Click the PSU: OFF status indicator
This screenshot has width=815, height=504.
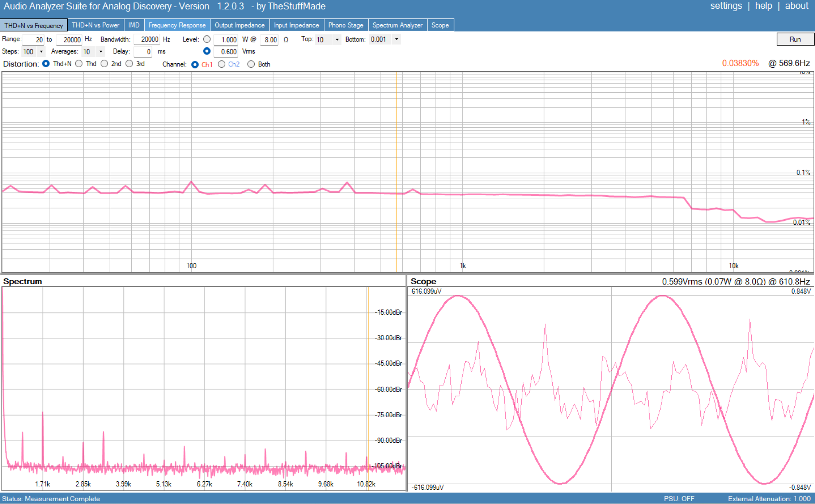pyautogui.click(x=679, y=499)
